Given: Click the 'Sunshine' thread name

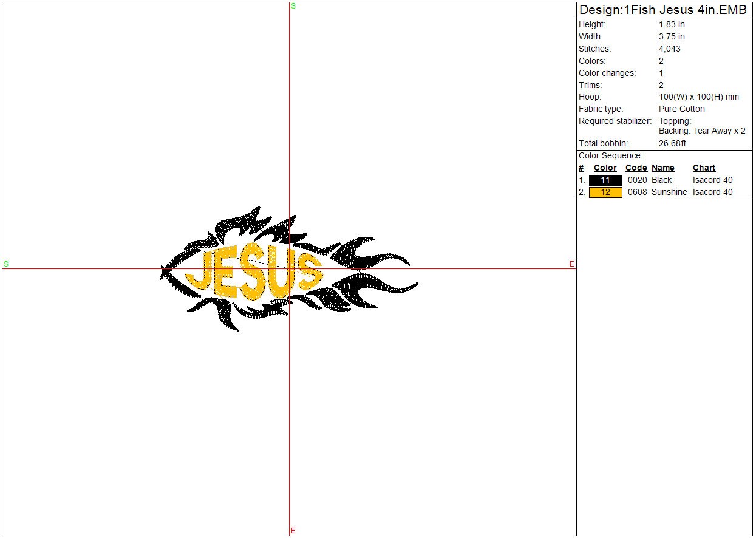Looking at the screenshot, I should click(669, 192).
